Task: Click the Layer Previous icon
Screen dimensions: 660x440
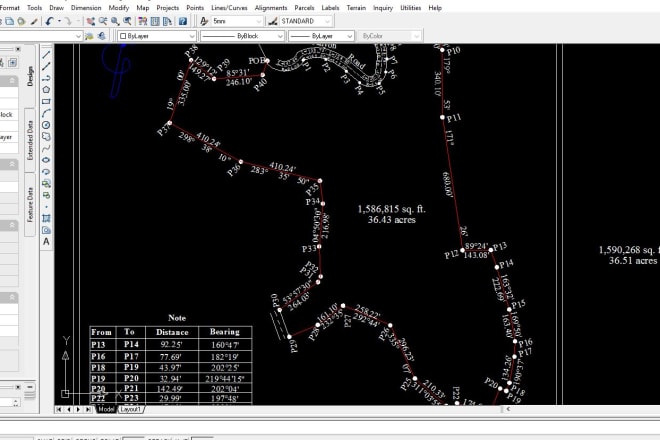Action: [x=101, y=36]
